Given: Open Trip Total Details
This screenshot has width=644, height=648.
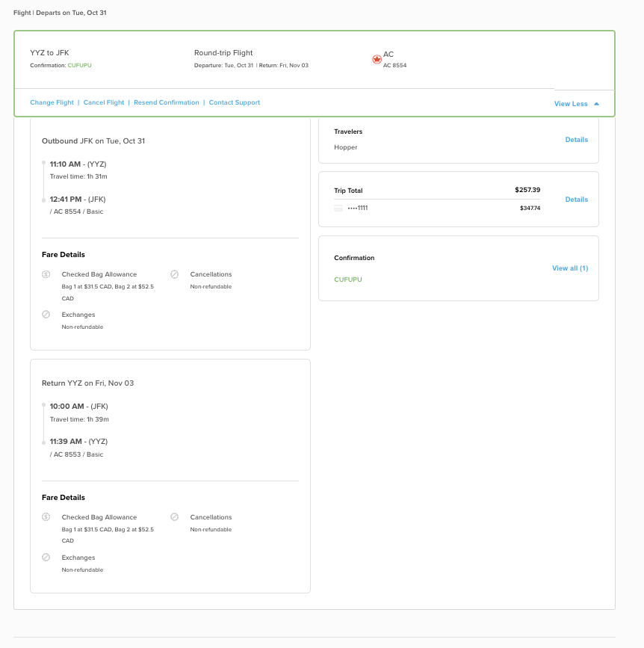Looking at the screenshot, I should (577, 200).
